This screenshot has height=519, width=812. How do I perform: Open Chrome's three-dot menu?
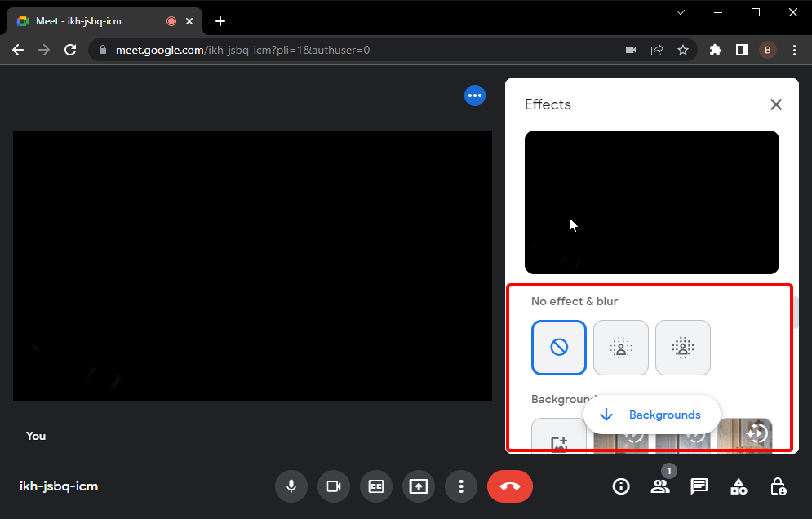(x=795, y=50)
